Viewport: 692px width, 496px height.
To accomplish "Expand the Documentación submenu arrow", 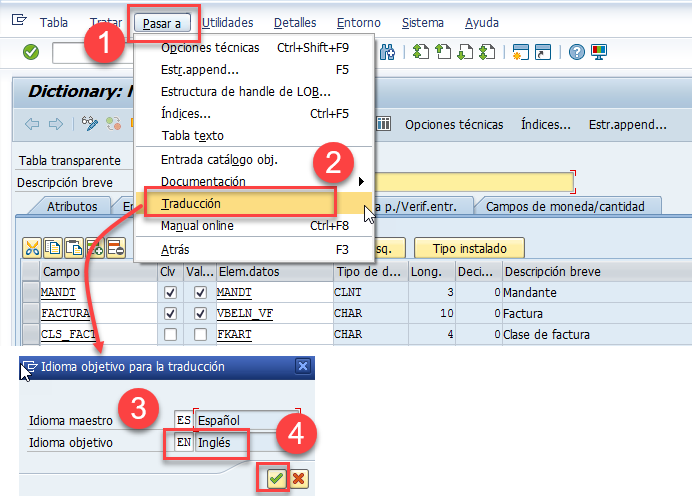I will click(x=361, y=181).
